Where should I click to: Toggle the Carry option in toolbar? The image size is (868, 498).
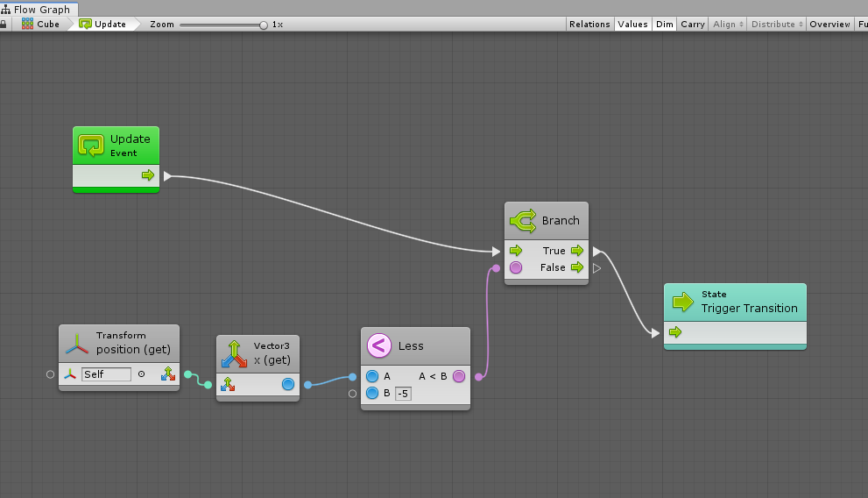[693, 25]
